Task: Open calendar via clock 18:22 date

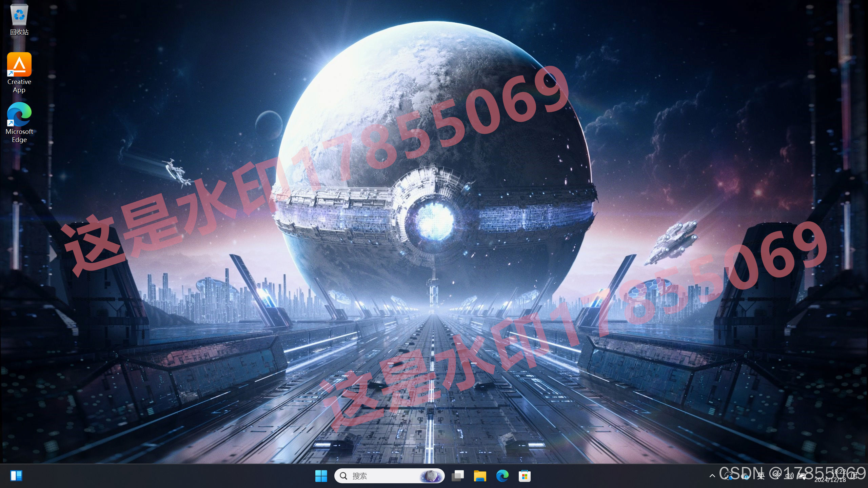Action: [830, 476]
